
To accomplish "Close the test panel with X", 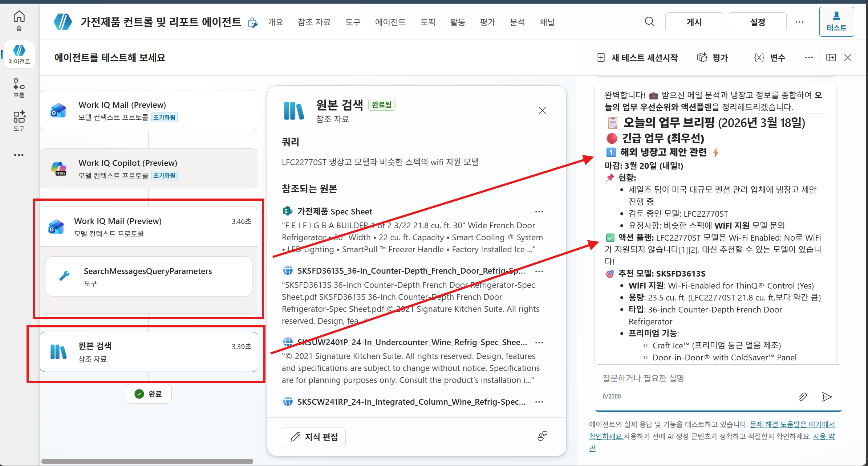I will (848, 58).
